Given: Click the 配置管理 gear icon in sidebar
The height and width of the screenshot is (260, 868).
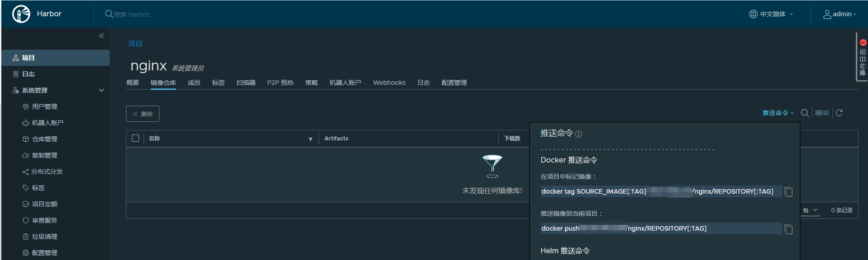Looking at the screenshot, I should pyautogui.click(x=26, y=253).
